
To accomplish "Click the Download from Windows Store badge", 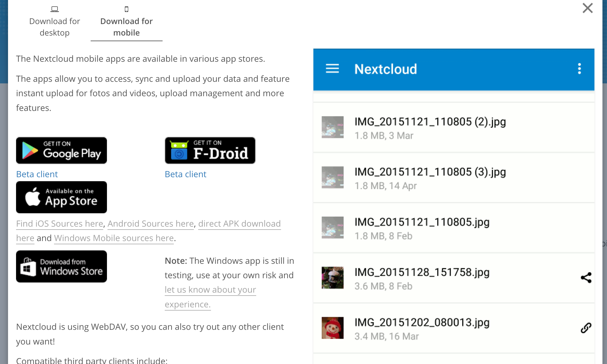I will tap(61, 266).
